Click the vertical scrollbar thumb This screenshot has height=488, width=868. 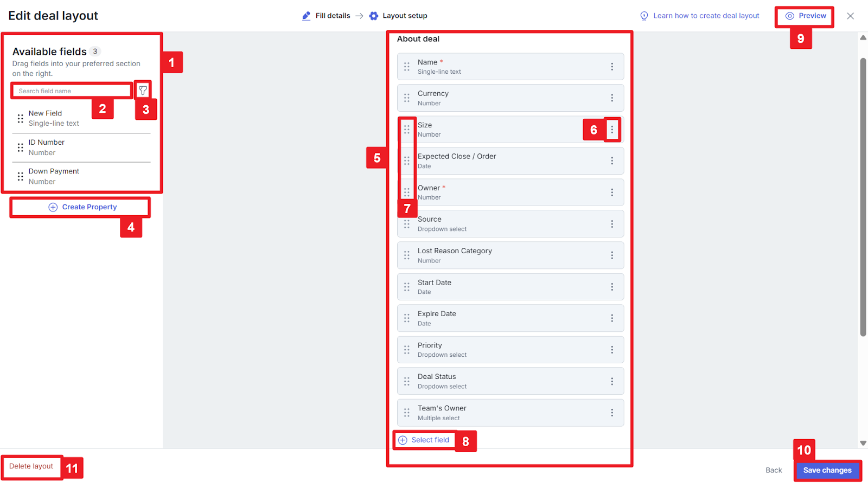863,195
